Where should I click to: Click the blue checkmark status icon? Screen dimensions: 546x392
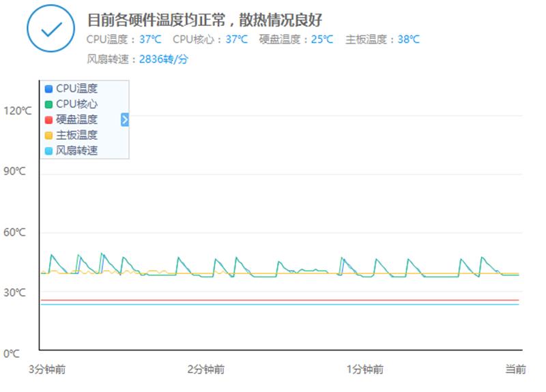point(51,29)
